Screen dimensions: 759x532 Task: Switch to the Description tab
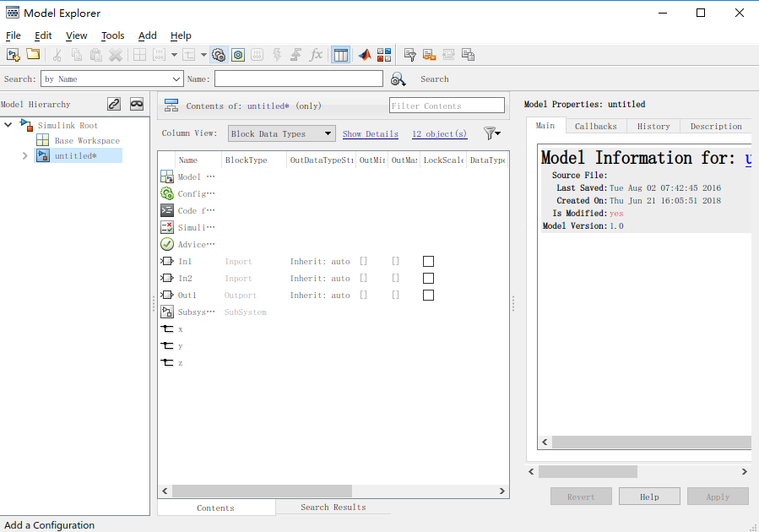716,126
